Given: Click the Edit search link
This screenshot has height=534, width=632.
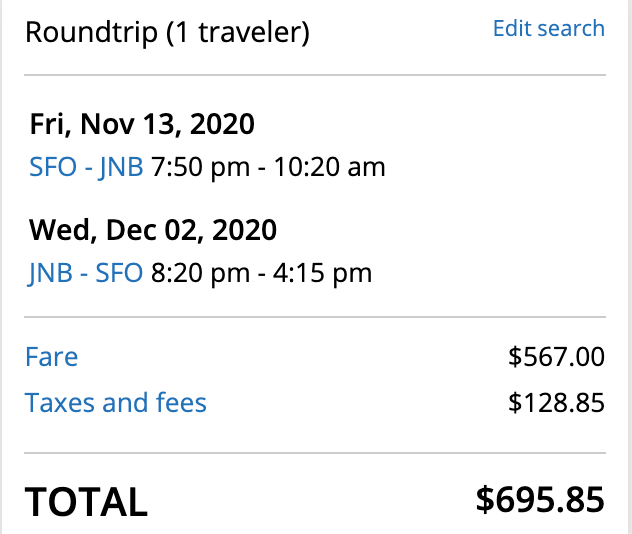Looking at the screenshot, I should click(x=548, y=28).
